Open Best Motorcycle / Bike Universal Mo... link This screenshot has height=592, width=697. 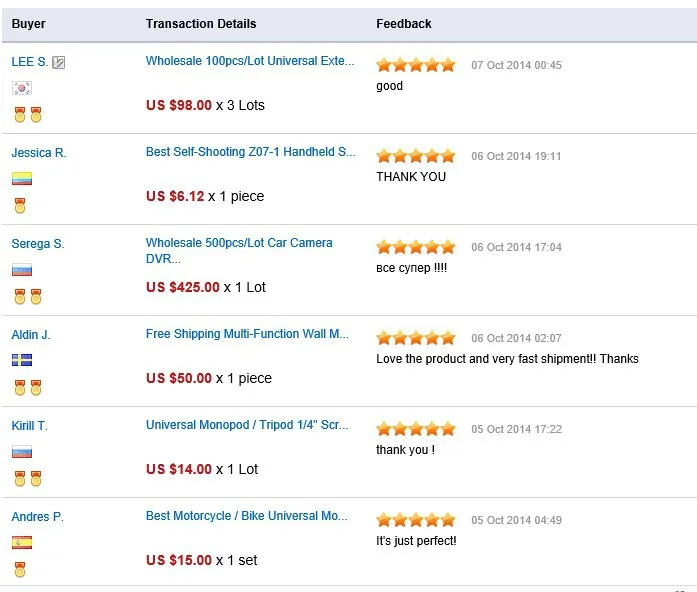[x=247, y=516]
